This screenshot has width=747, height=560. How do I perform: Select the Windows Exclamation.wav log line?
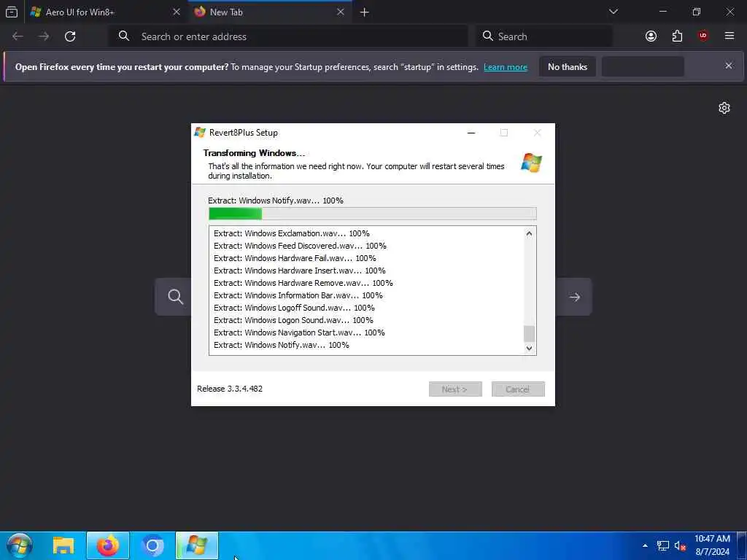click(292, 233)
